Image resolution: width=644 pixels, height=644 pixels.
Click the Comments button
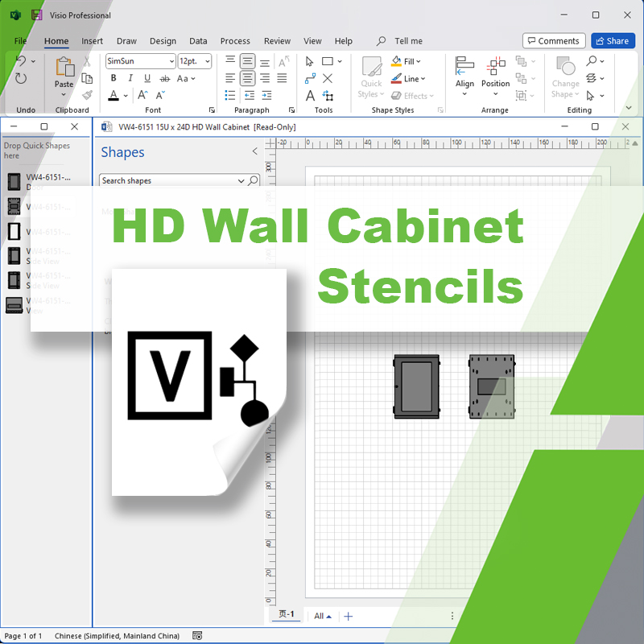pyautogui.click(x=554, y=40)
